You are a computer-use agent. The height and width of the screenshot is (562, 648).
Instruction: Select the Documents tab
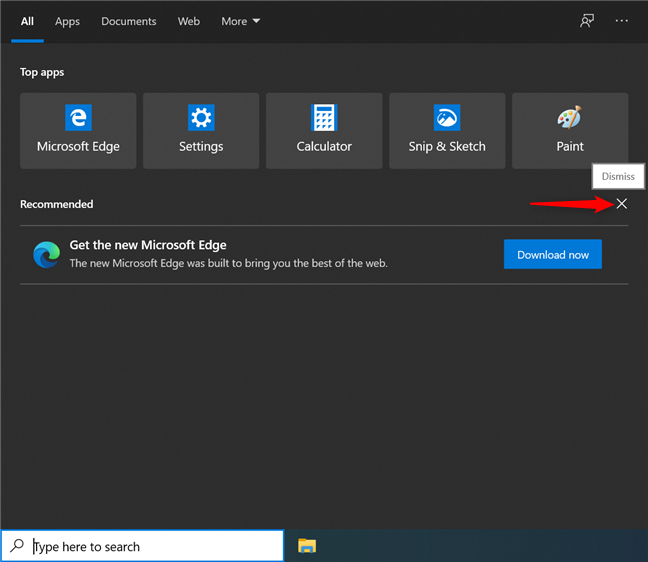tap(129, 21)
